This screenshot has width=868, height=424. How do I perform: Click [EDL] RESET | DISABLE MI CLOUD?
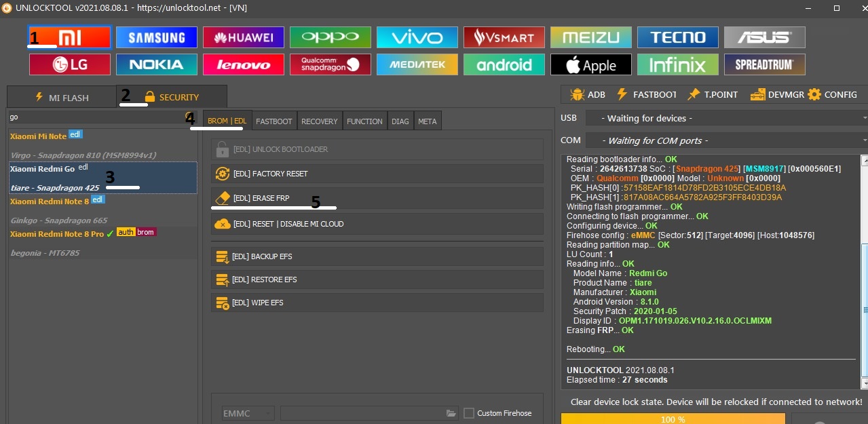click(377, 224)
